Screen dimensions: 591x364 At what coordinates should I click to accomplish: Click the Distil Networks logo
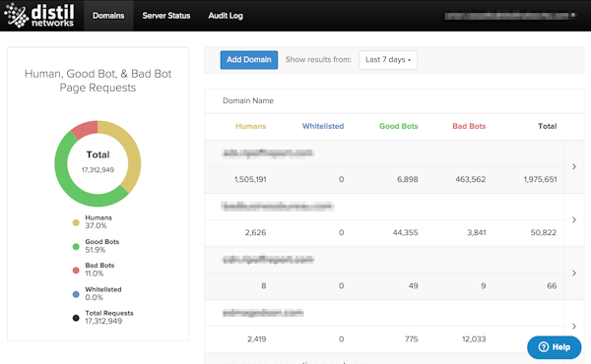pos(38,15)
